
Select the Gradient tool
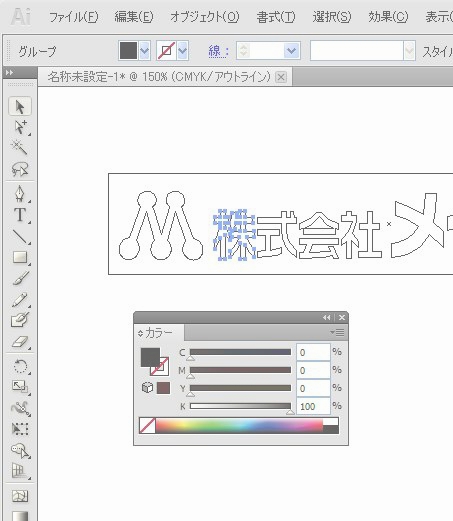pos(20,516)
